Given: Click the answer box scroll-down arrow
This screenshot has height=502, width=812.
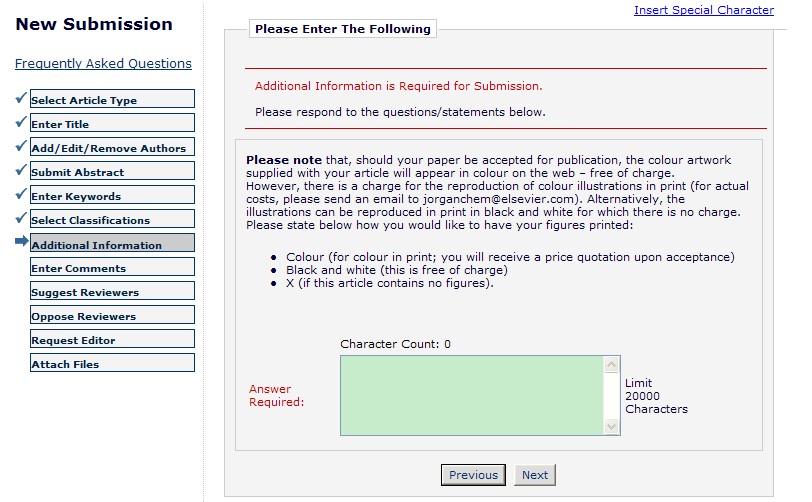Looking at the screenshot, I should [x=613, y=426].
